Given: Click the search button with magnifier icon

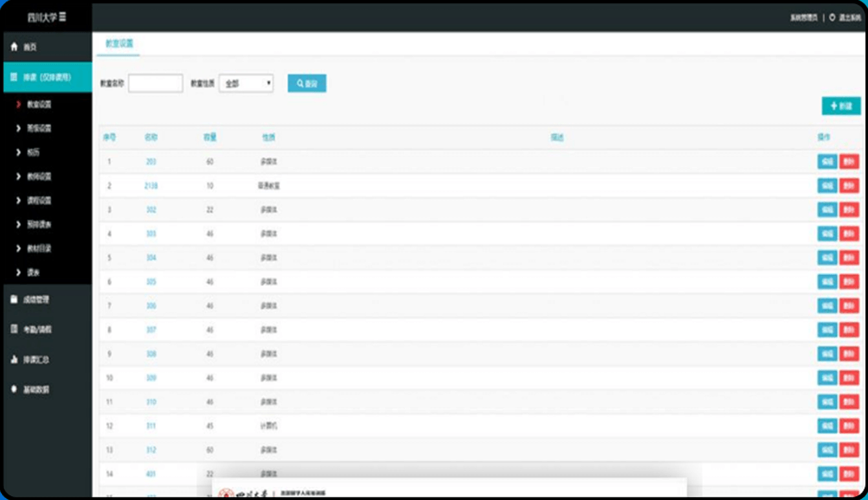Looking at the screenshot, I should [x=307, y=83].
